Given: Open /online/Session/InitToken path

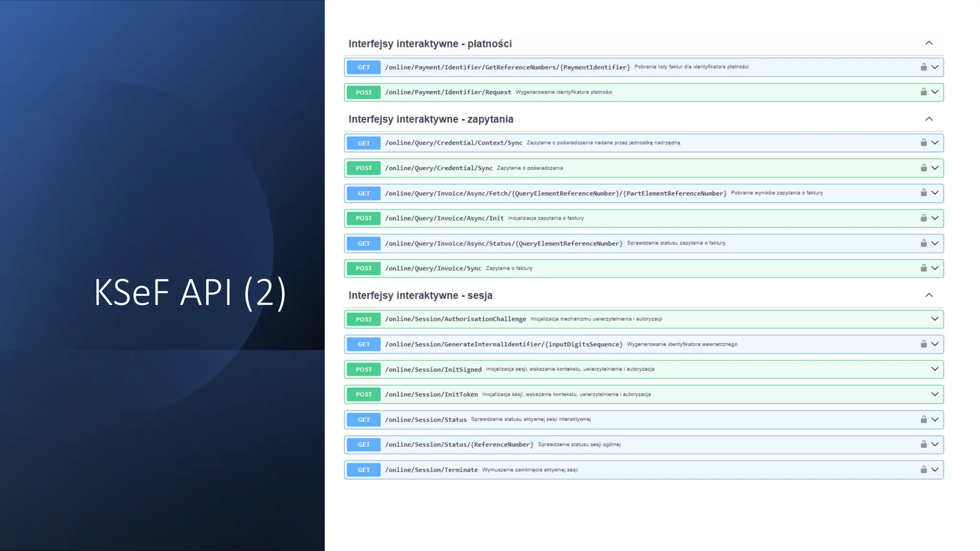Looking at the screenshot, I should pyautogui.click(x=432, y=394).
